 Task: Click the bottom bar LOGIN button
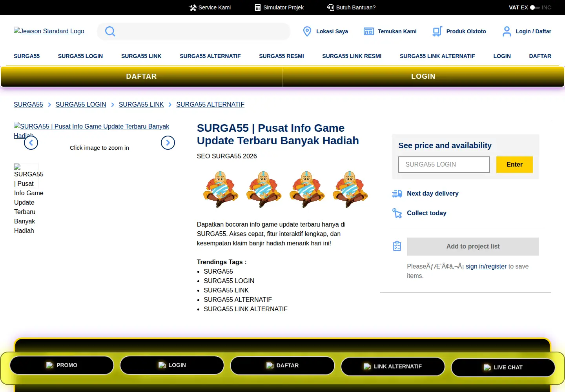pyautogui.click(x=172, y=365)
